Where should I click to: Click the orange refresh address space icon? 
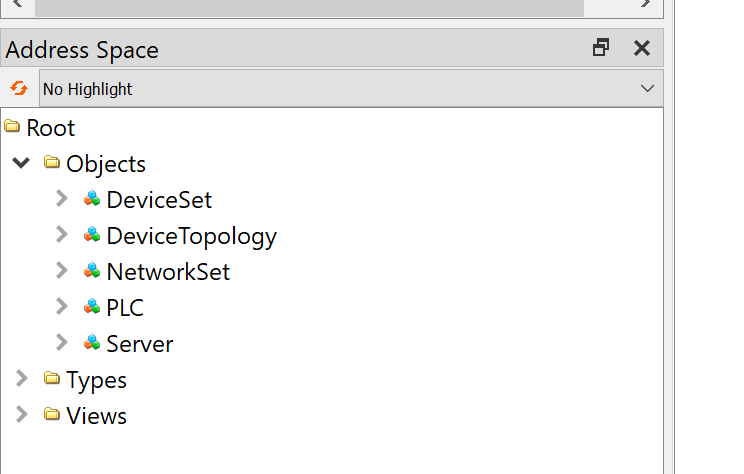[19, 88]
